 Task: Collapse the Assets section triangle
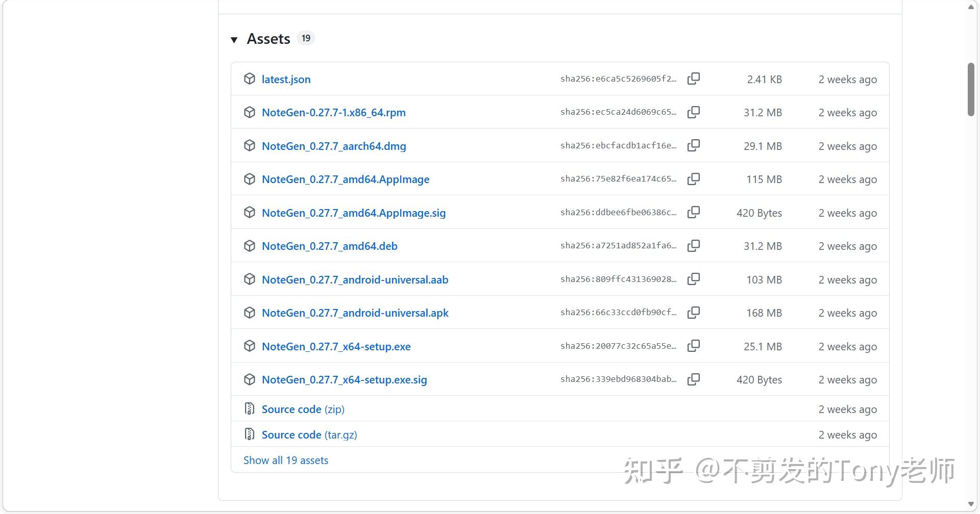point(234,40)
